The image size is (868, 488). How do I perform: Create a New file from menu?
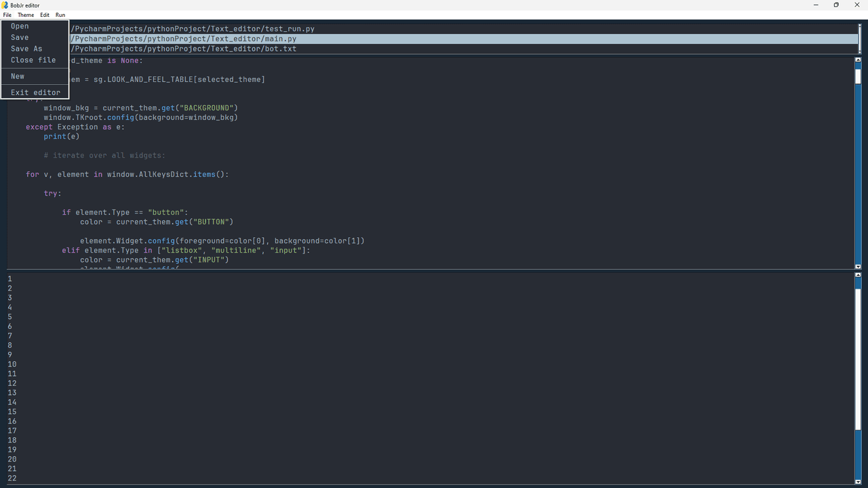point(18,77)
